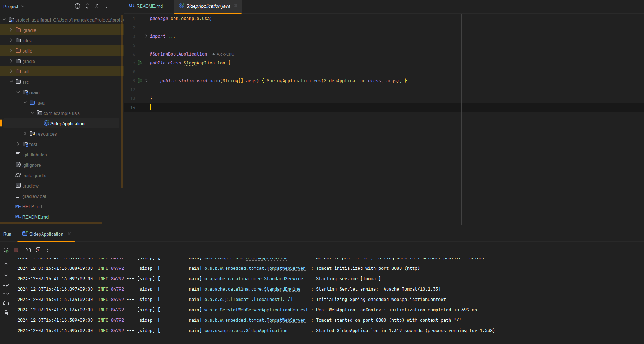The image size is (644, 344).
Task: Collapse the java folder
Action: tap(25, 103)
